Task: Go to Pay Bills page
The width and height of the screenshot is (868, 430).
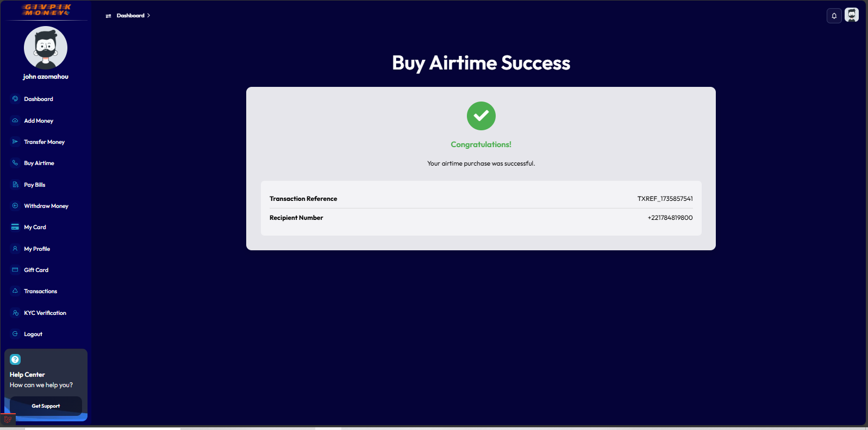Action: point(35,185)
